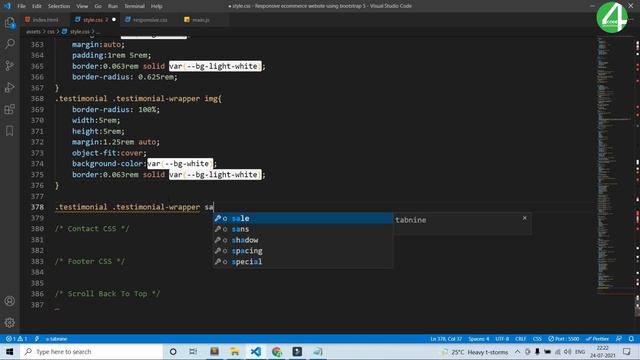Click Port : 5500 live server item
Image resolution: width=640 pixels, height=360 pixels.
(564, 339)
